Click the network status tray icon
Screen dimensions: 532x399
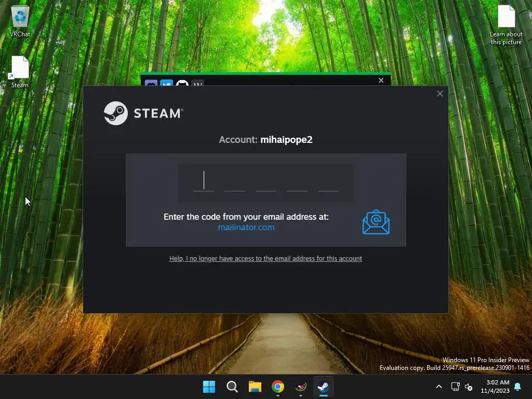455,387
